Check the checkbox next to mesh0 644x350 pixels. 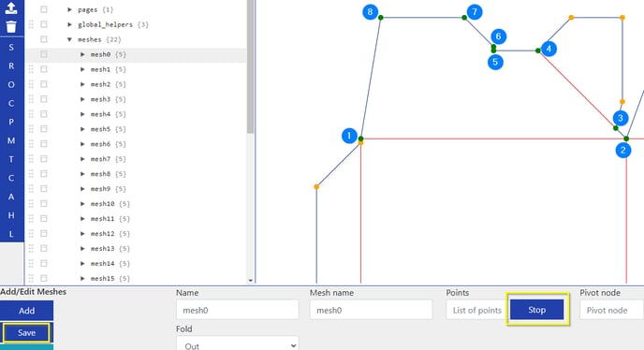[x=44, y=54]
